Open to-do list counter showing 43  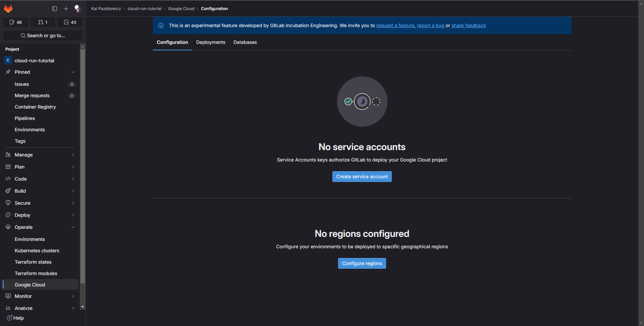[70, 22]
